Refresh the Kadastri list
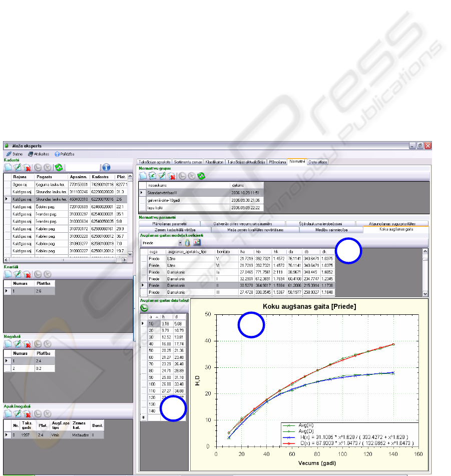This screenshot has height=476, width=451. pos(59,168)
